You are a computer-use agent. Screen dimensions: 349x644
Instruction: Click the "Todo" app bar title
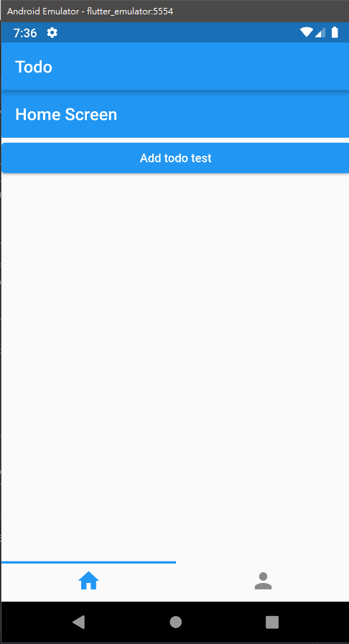tap(34, 67)
